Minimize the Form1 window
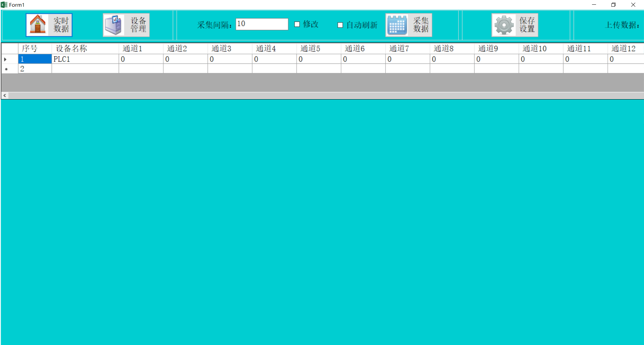 (594, 5)
